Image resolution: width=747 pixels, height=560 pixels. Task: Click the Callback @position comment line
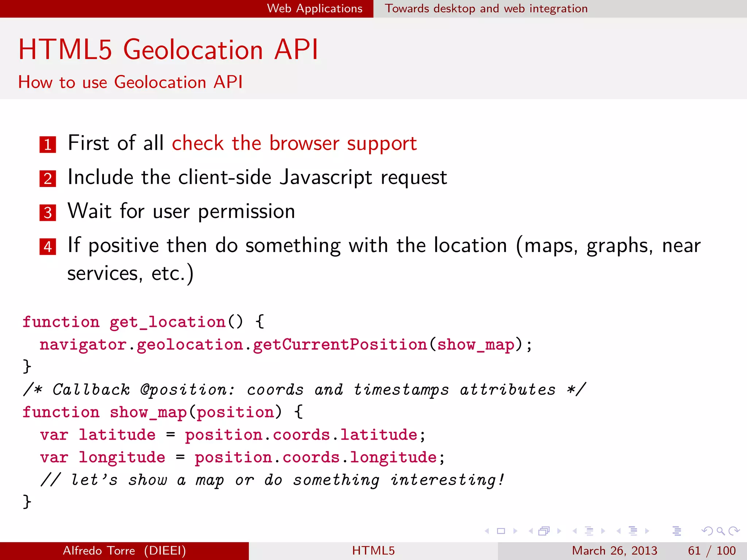click(x=305, y=390)
